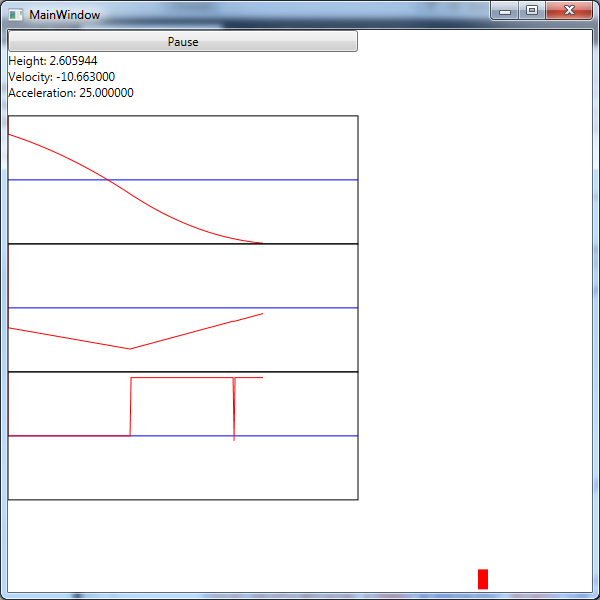
Task: Click the red falling block at bottom right
Action: point(483,579)
